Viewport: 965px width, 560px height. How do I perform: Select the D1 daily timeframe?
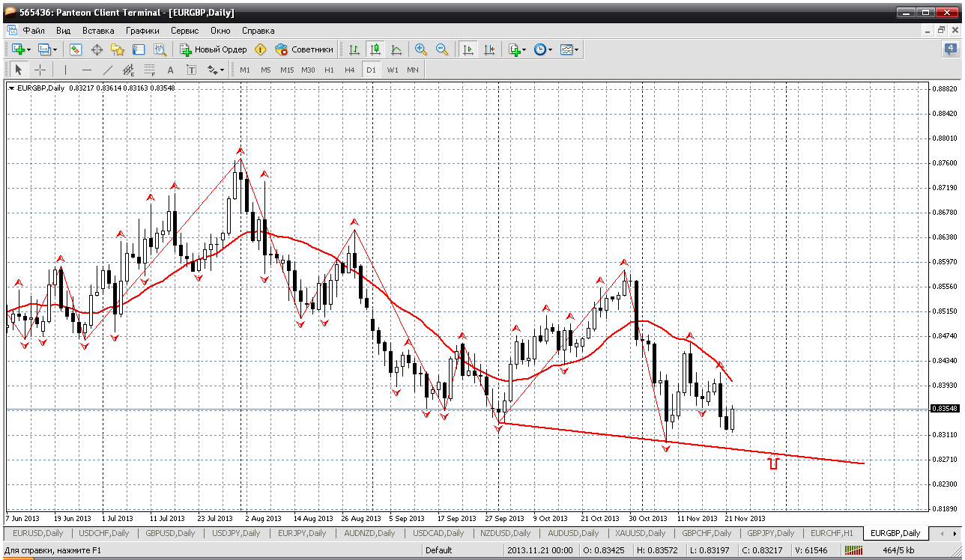[x=371, y=70]
